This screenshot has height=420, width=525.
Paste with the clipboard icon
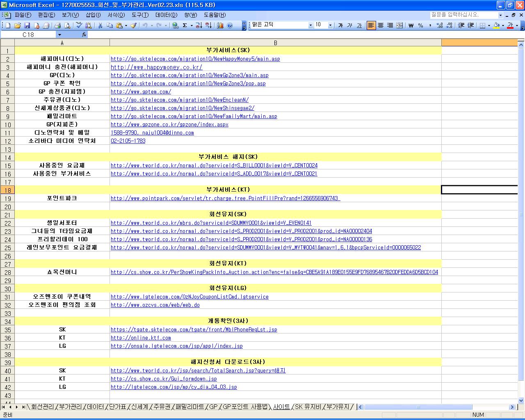pos(119,25)
